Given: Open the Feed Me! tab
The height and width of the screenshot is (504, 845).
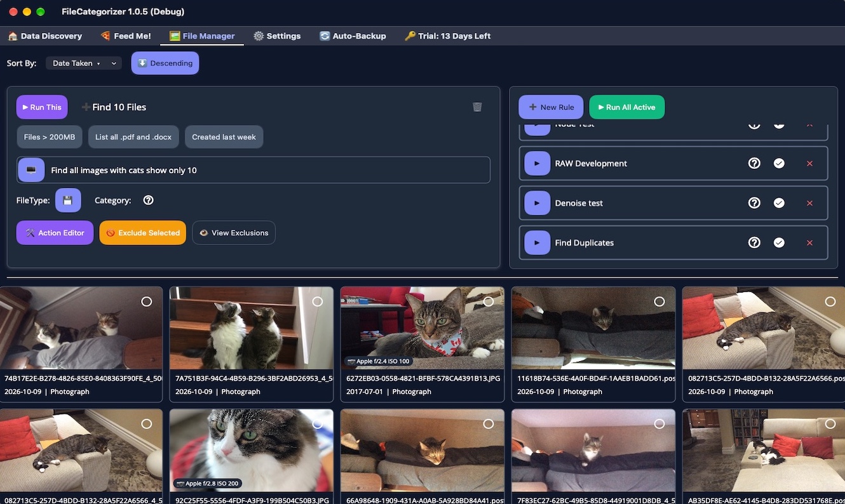Looking at the screenshot, I should (x=126, y=36).
